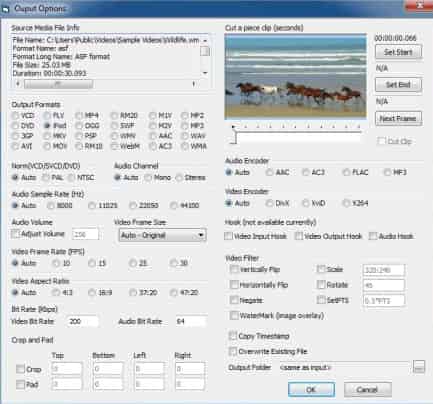Select 44100 audio sample rate

click(174, 206)
